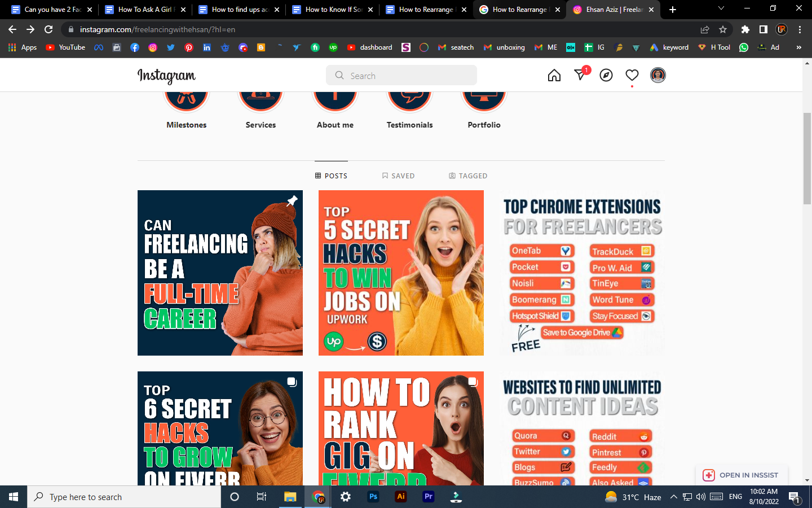The image size is (812, 508).
Task: Go back to the previous page
Action: coord(12,29)
